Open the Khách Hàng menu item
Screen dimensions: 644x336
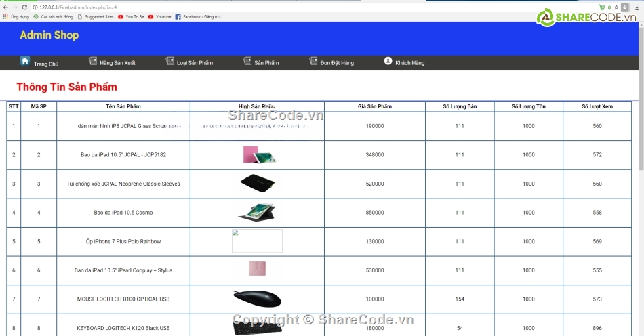tap(410, 63)
